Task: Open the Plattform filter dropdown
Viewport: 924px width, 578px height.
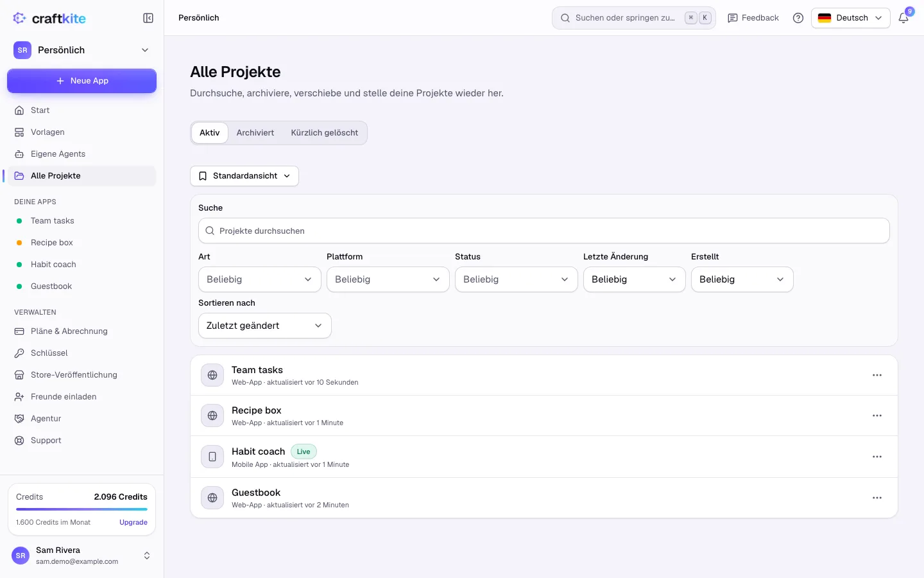Action: pos(388,279)
